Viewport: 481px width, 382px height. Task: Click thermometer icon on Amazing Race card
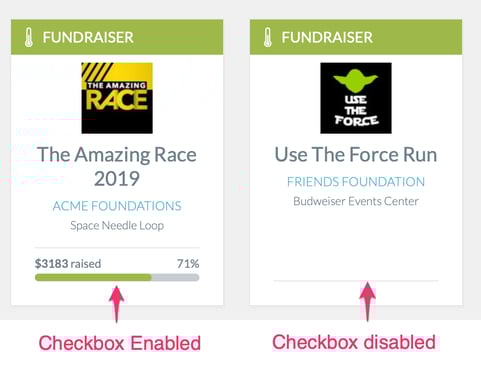29,37
